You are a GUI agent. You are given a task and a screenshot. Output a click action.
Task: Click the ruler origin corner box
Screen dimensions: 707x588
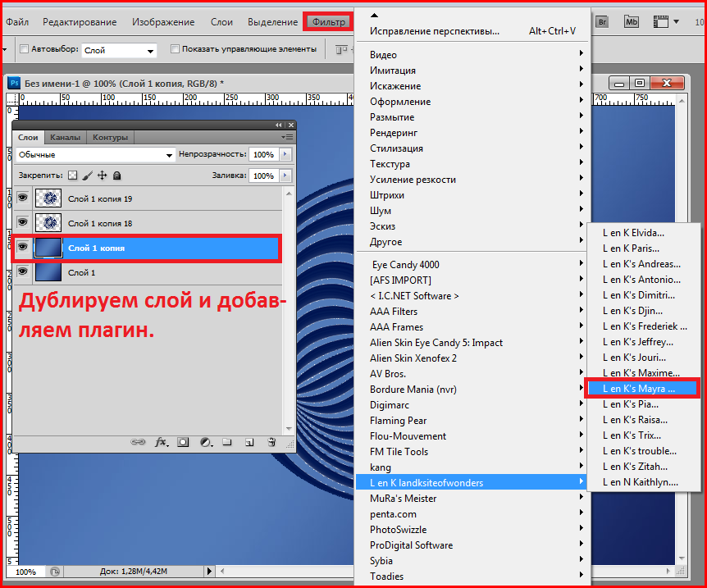point(12,99)
